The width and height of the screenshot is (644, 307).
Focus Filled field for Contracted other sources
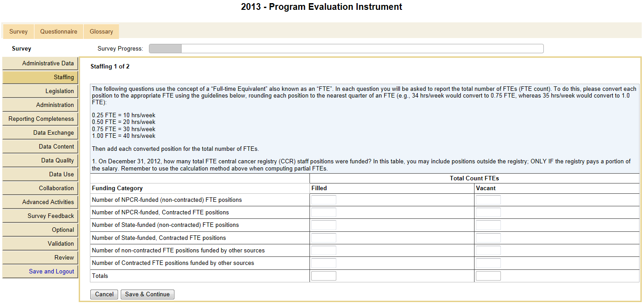click(324, 263)
